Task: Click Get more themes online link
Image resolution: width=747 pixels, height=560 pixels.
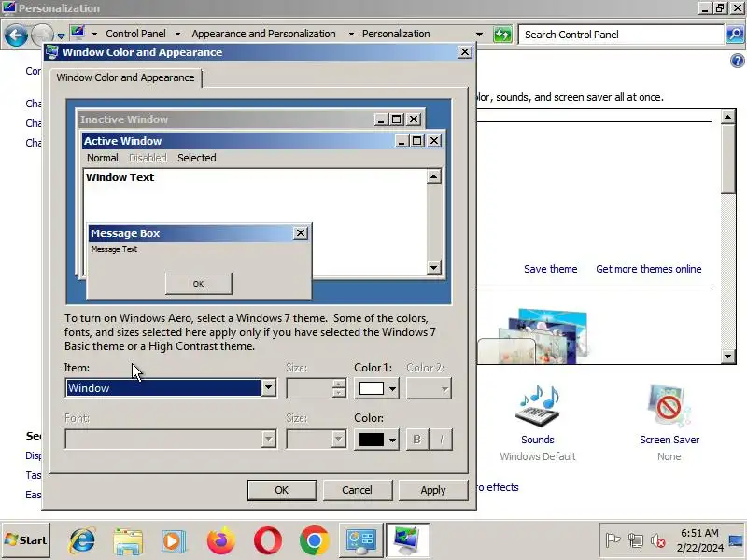Action: [x=649, y=269]
